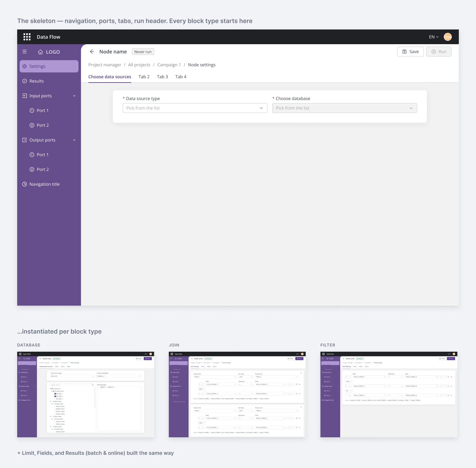This screenshot has width=476, height=468.
Task: Open the app grid menu icon
Action: (27, 37)
